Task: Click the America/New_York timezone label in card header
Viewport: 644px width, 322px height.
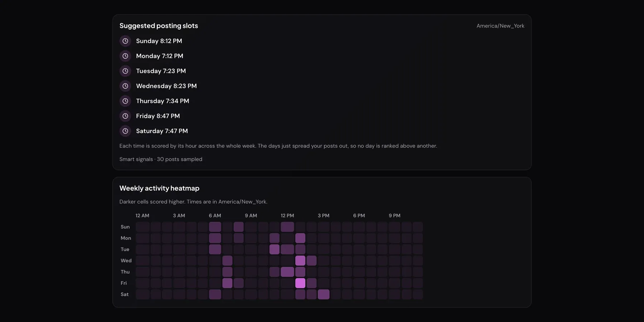Action: click(500, 26)
